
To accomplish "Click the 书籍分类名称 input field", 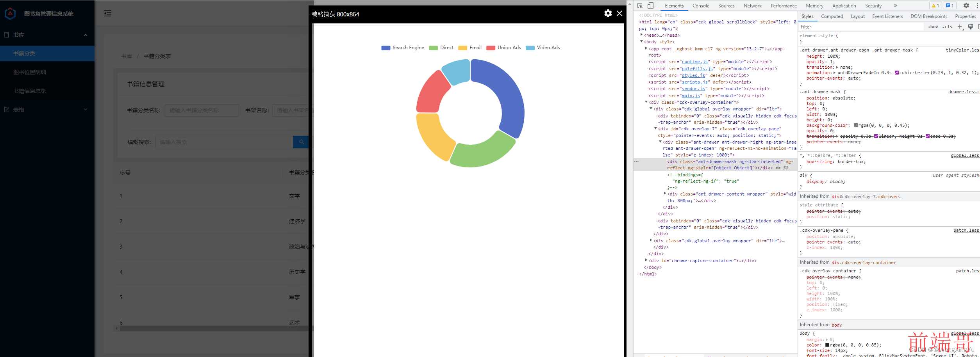I will pyautogui.click(x=202, y=110).
